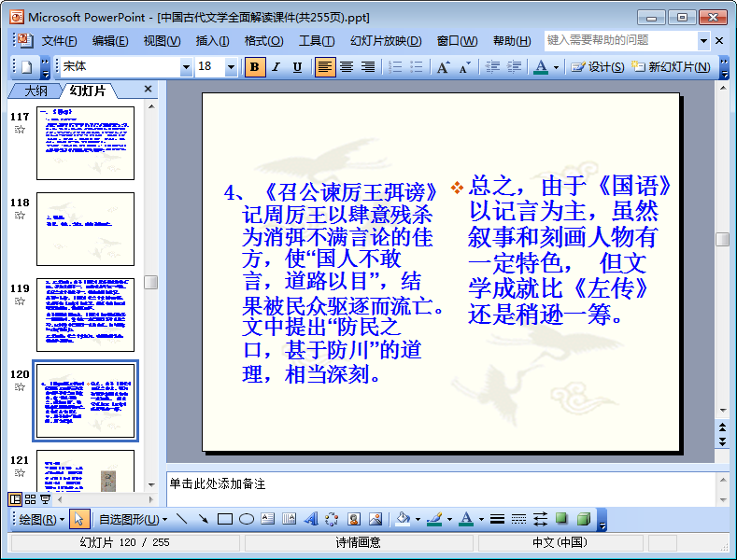
Task: Select the Oval tool
Action: pyautogui.click(x=247, y=519)
